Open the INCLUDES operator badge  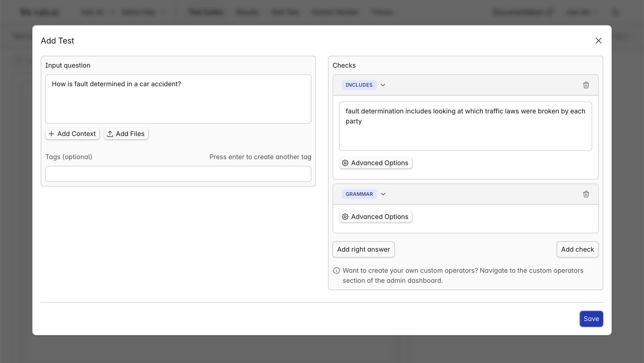click(x=359, y=85)
